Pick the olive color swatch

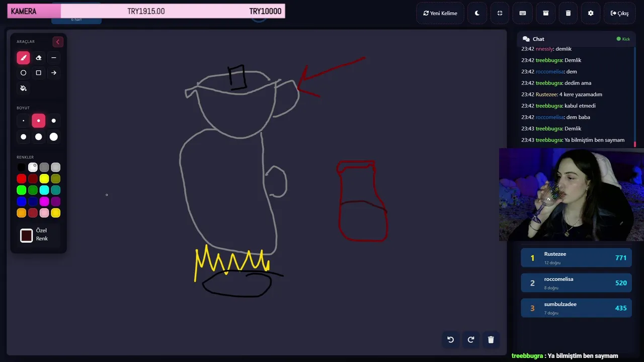coord(55,178)
